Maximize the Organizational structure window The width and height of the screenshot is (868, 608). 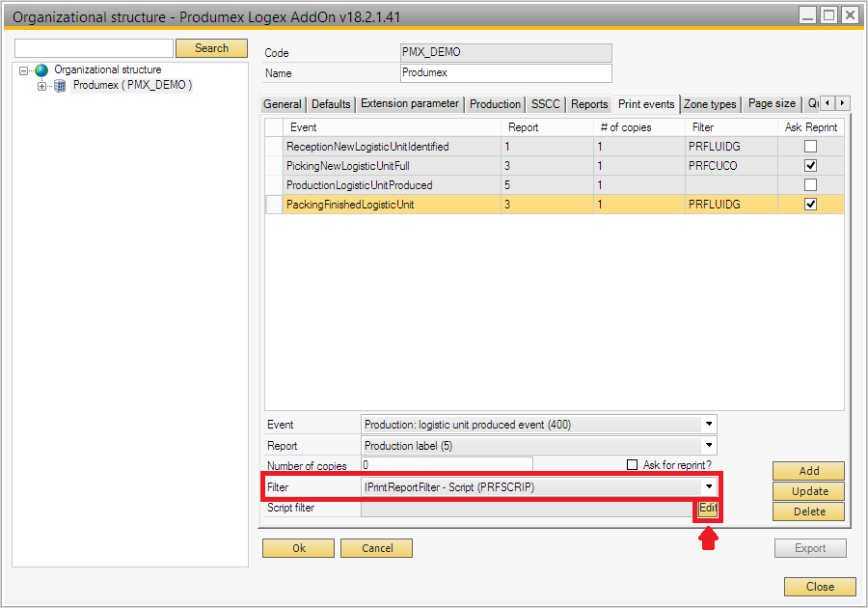pyautogui.click(x=828, y=14)
